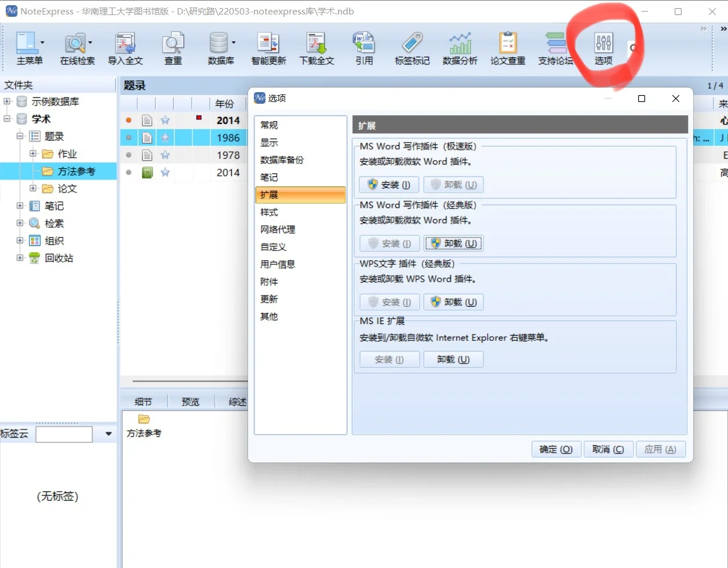
Task: Click the star icon in 1978 row
Action: [165, 155]
